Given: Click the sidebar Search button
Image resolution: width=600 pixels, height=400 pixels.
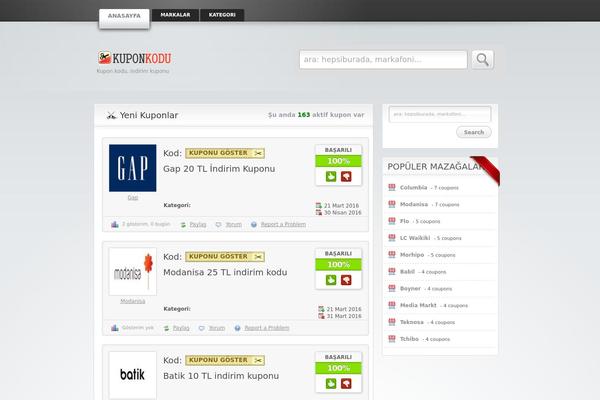Looking at the screenshot, I should tap(474, 132).
